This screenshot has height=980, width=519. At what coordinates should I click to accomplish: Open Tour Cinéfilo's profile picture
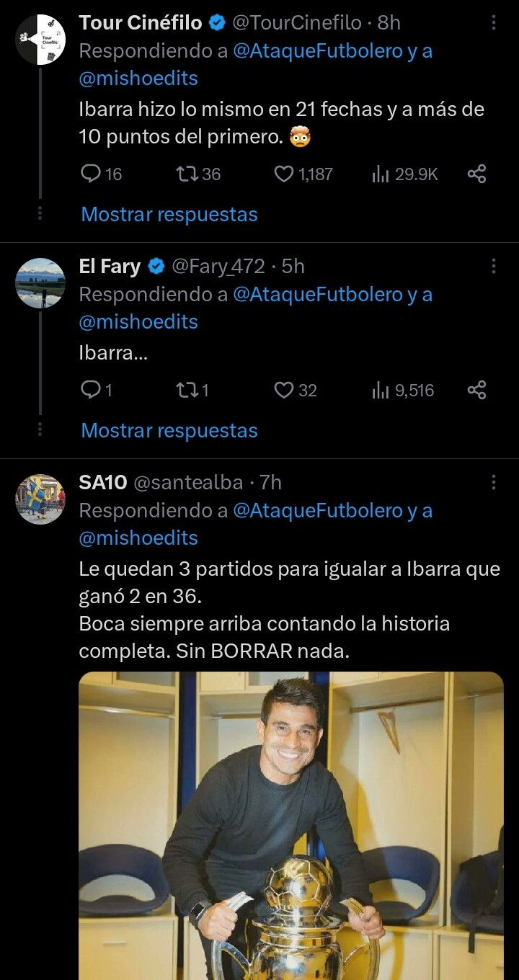(x=40, y=40)
